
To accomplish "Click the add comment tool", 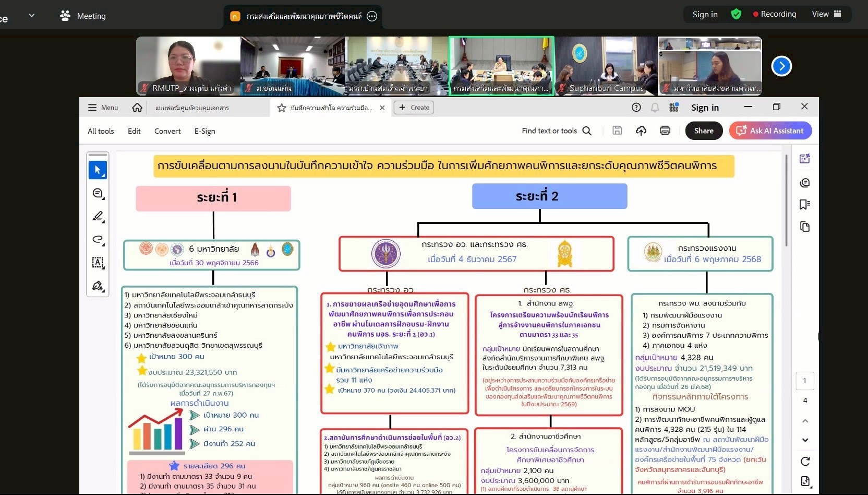I will pos(98,193).
